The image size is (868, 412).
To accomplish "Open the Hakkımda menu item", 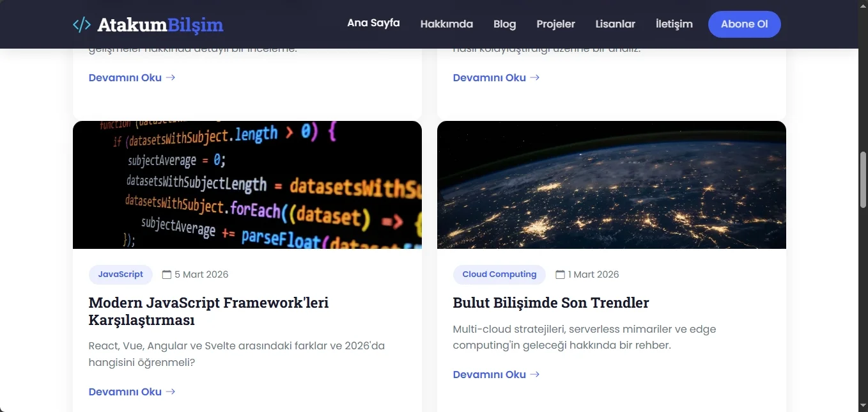I will pyautogui.click(x=447, y=24).
